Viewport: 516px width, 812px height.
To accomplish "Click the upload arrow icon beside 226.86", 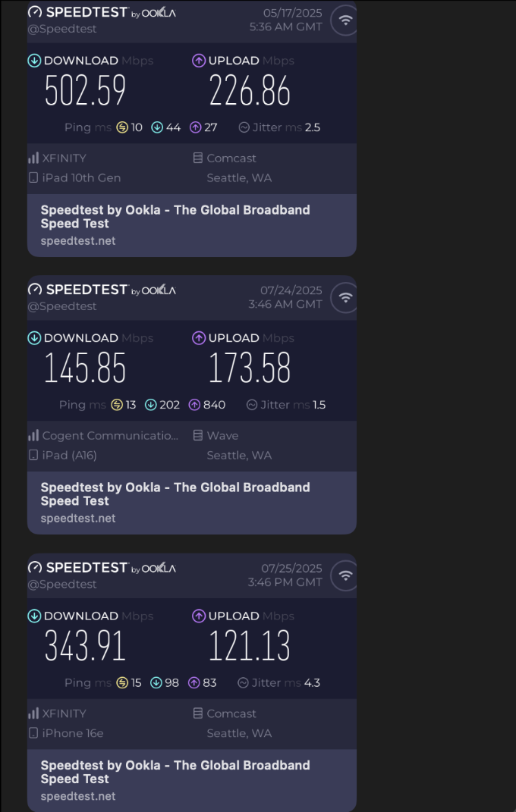I will [199, 61].
